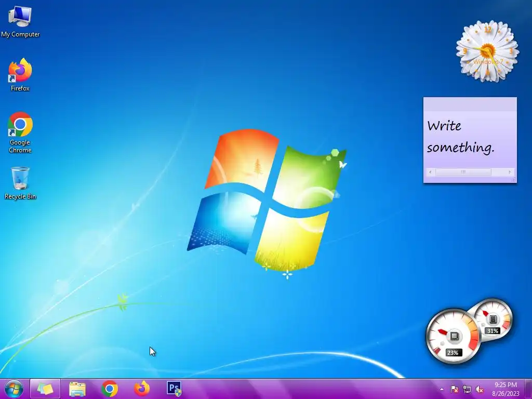
Task: Click the Show desktop button
Action: click(528, 389)
